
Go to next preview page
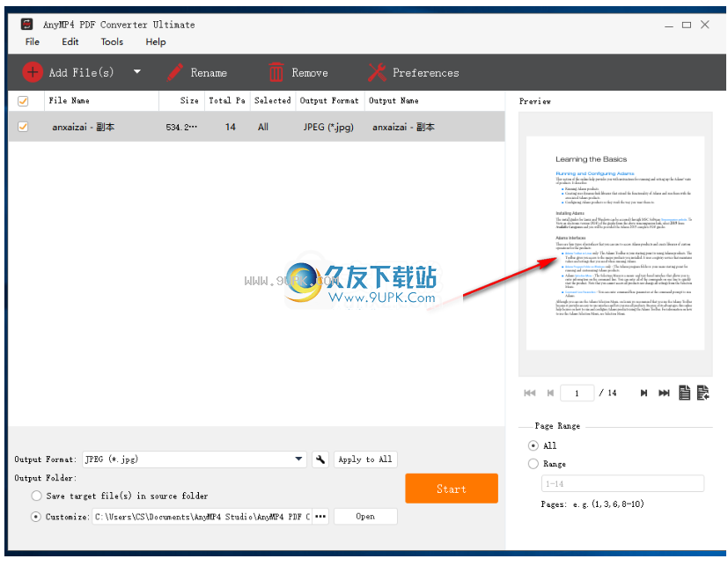click(643, 393)
